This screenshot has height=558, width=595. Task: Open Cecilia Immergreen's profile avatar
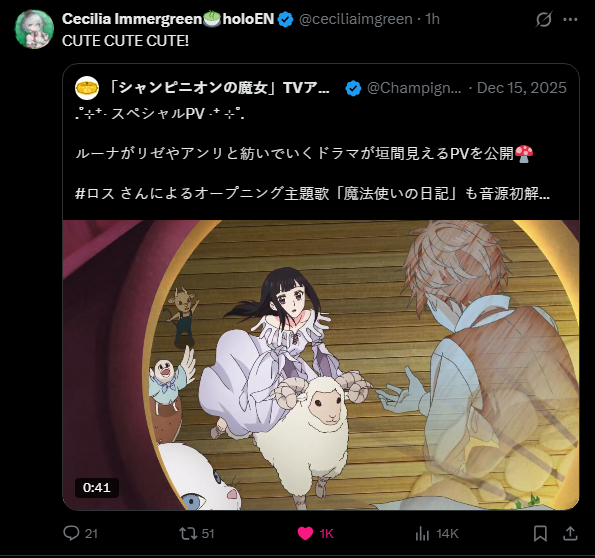(x=34, y=29)
